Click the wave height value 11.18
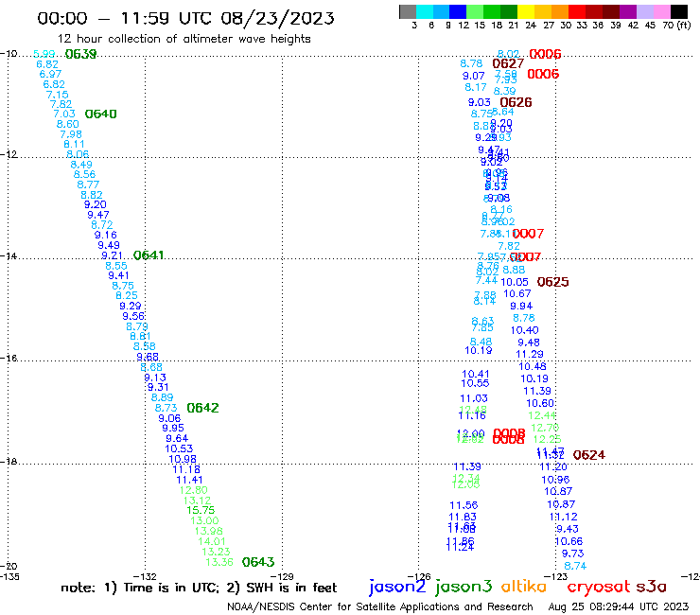 [186, 470]
